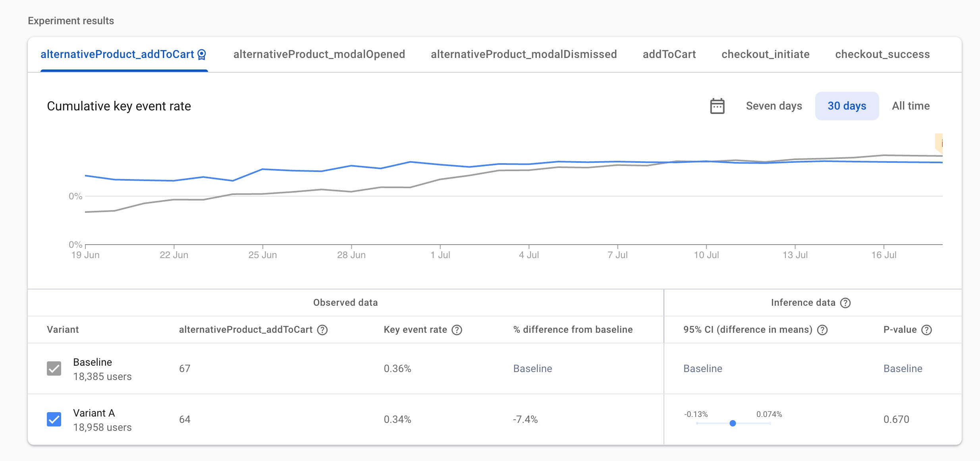Image resolution: width=980 pixels, height=461 pixels.
Task: Switch to the alternativeProduct_modalOpened tab
Action: [319, 54]
